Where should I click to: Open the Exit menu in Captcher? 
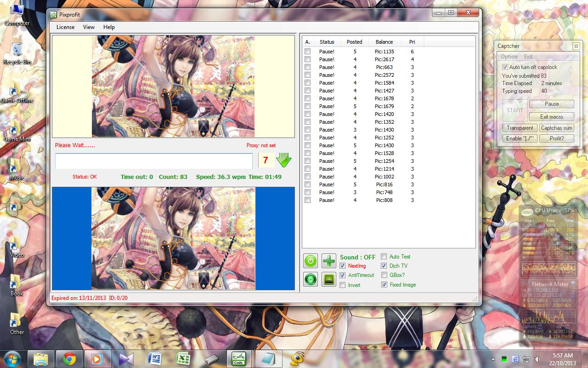[x=528, y=57]
